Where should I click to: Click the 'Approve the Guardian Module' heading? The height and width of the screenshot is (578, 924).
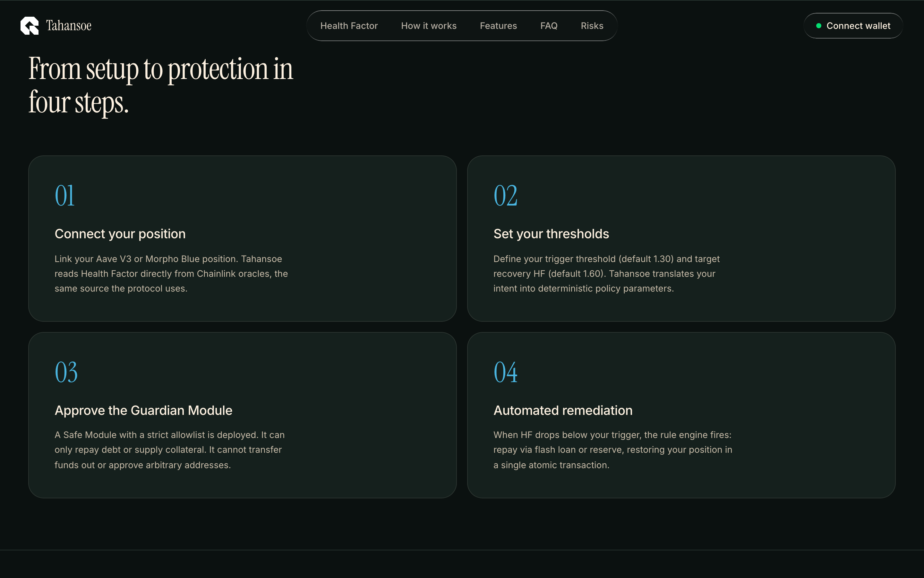pyautogui.click(x=143, y=410)
